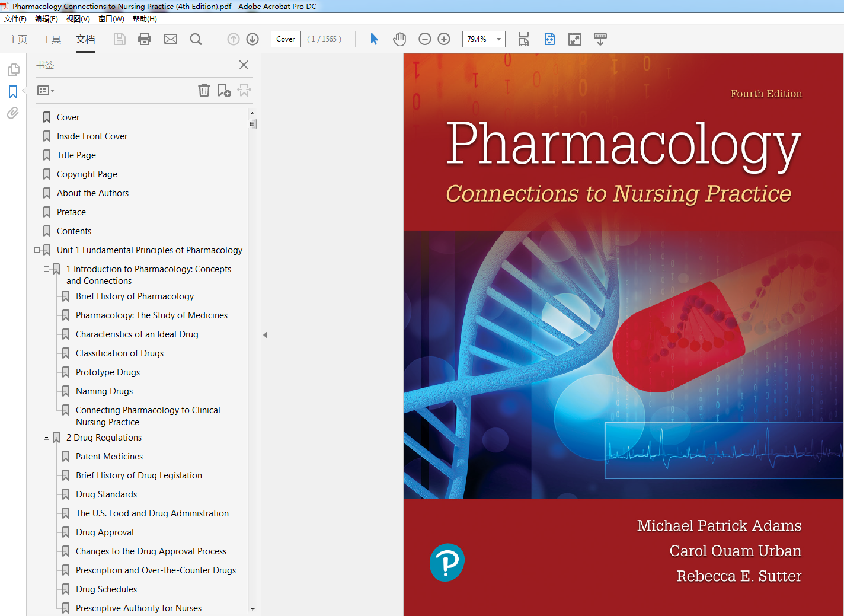Screen dimensions: 844x616
Task: Collapse navigation pane with side arrow
Action: (265, 335)
